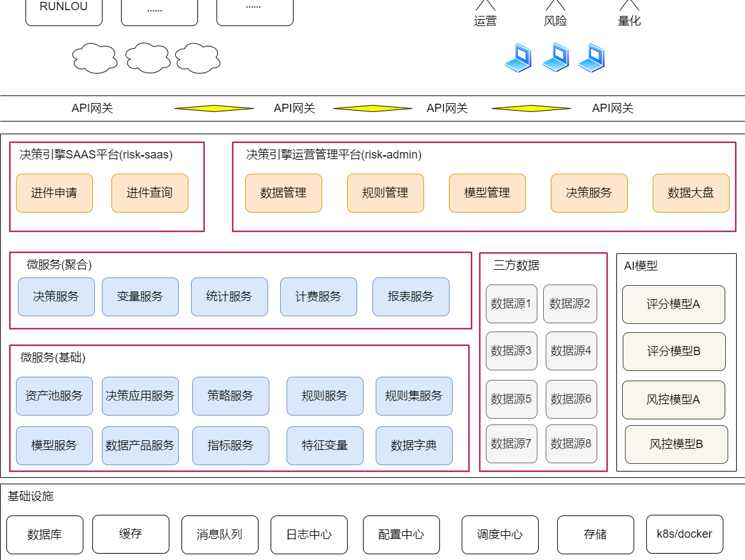This screenshot has width=745, height=560.
Task: Select the 资产池服务 block
Action: [54, 396]
